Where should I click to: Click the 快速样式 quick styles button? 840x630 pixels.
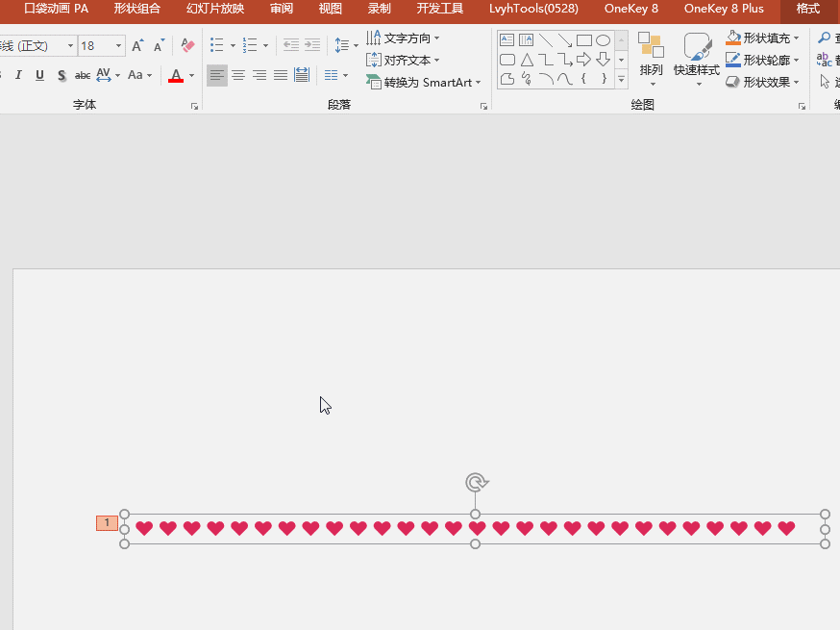(697, 56)
